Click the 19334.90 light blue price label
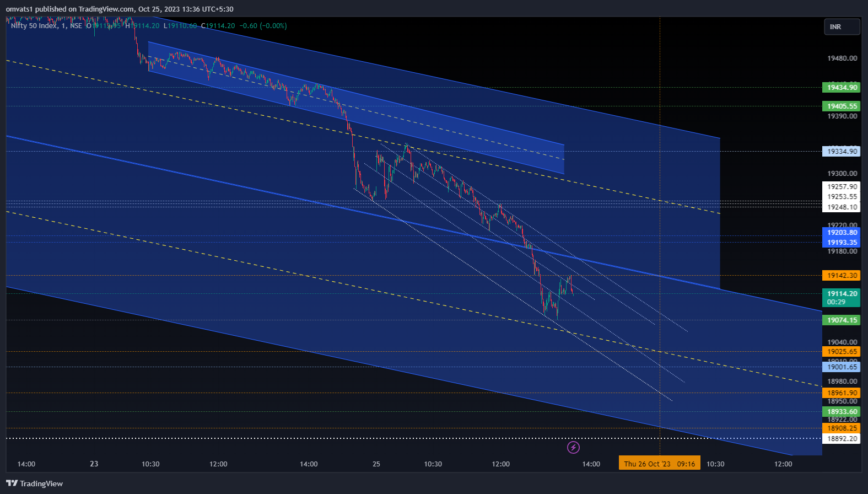The width and height of the screenshot is (868, 494). tap(841, 152)
